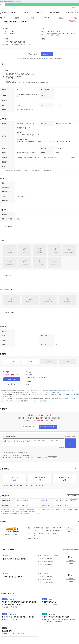This screenshot has height=644, width=79.
Task: Open the 실업급여 main menu
Action: pos(39,13)
